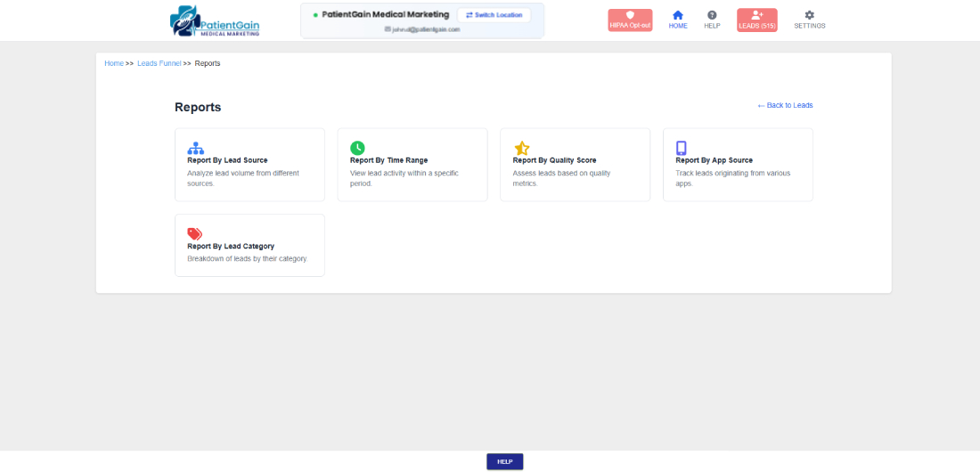Click the Leads Funnel breadcrumb link
This screenshot has width=980, height=472.
click(159, 63)
